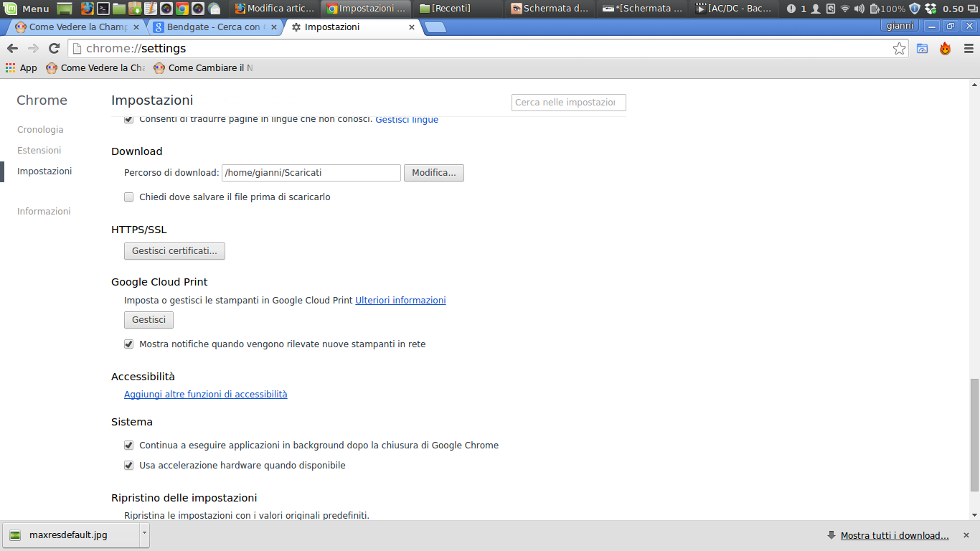Launch Chrome from the panel launcher
Viewport: 980px width, 551px height.
(182, 9)
